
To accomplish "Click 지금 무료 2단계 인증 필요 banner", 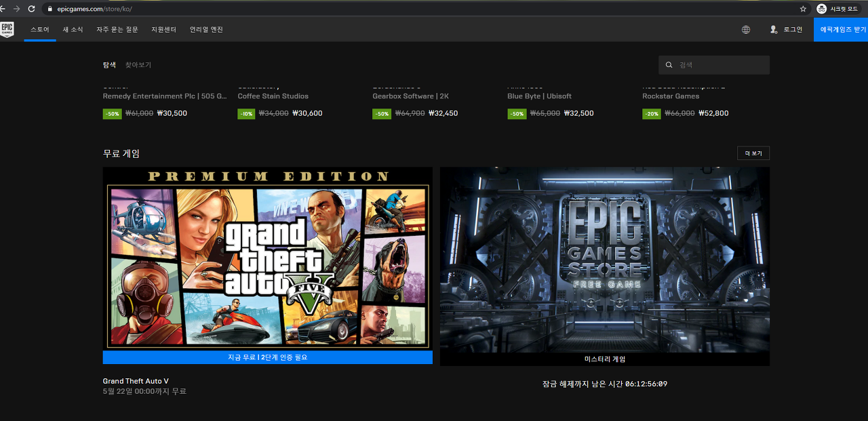I will click(x=268, y=357).
